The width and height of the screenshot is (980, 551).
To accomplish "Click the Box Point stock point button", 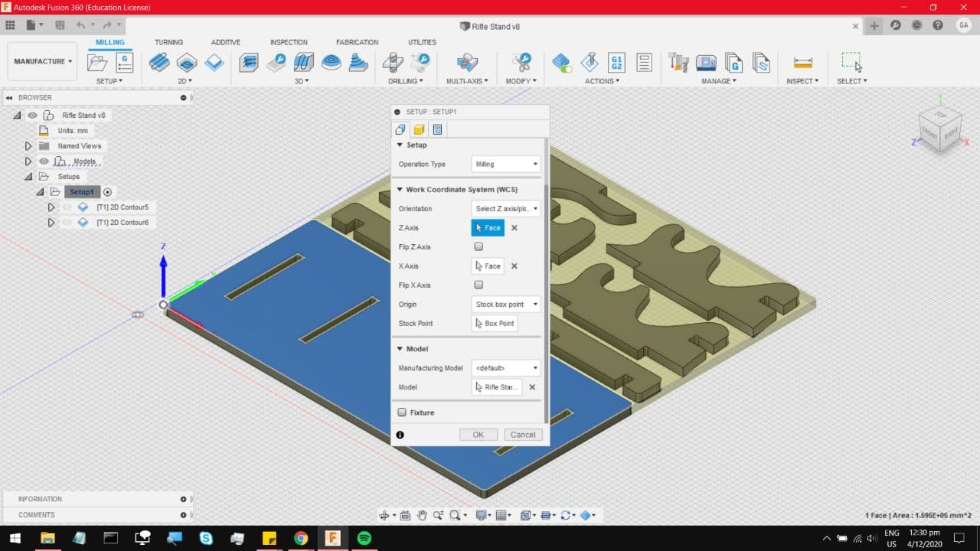I will 495,323.
